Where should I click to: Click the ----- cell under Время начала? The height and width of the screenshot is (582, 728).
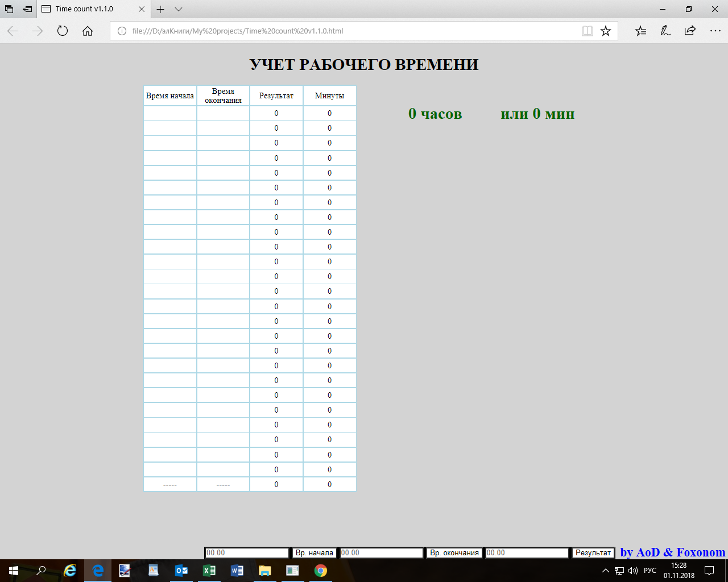coord(170,484)
